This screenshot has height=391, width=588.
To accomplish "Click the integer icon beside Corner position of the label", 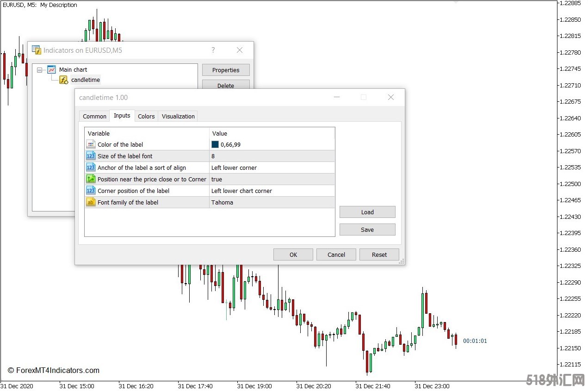I will (x=91, y=191).
